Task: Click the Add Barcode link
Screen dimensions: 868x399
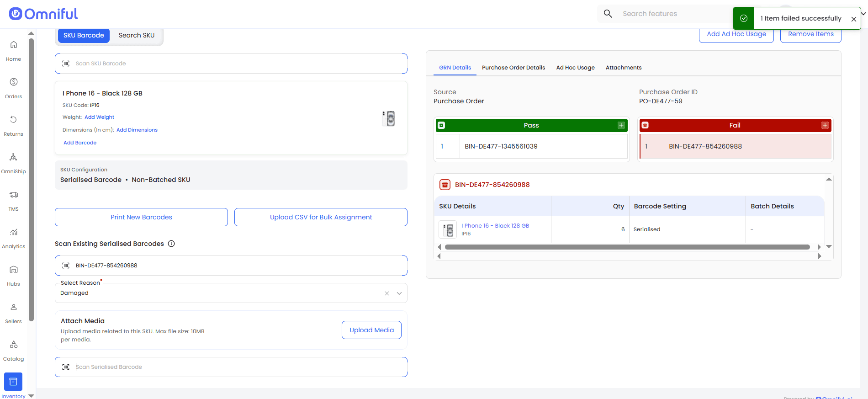Action: pos(80,143)
